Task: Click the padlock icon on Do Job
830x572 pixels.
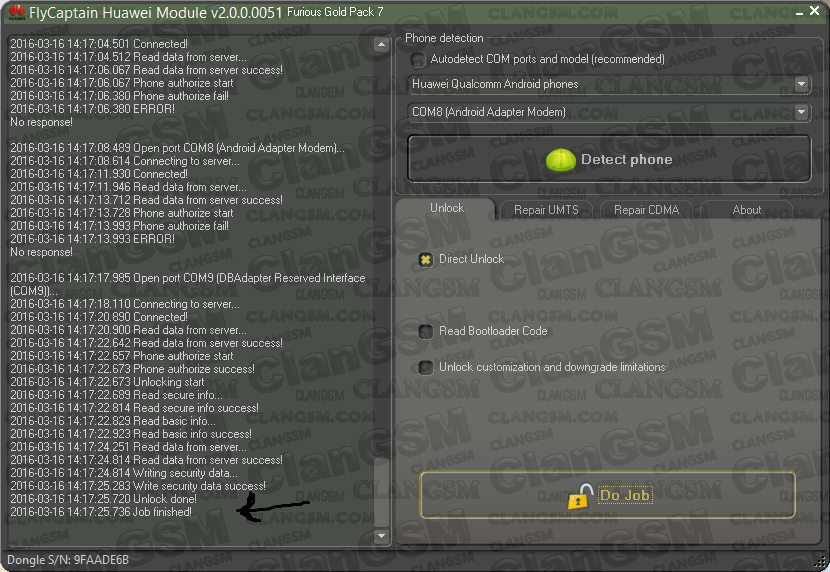Action: [x=581, y=496]
